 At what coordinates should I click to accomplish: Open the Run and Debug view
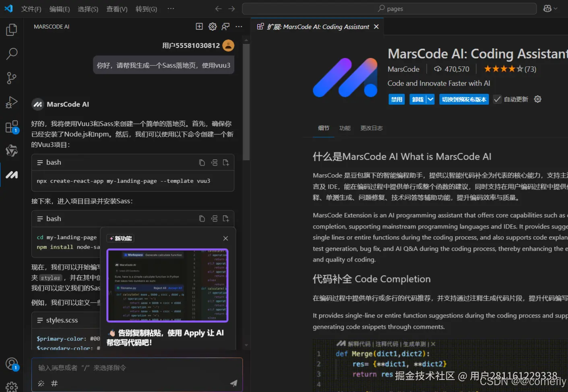pyautogui.click(x=11, y=102)
